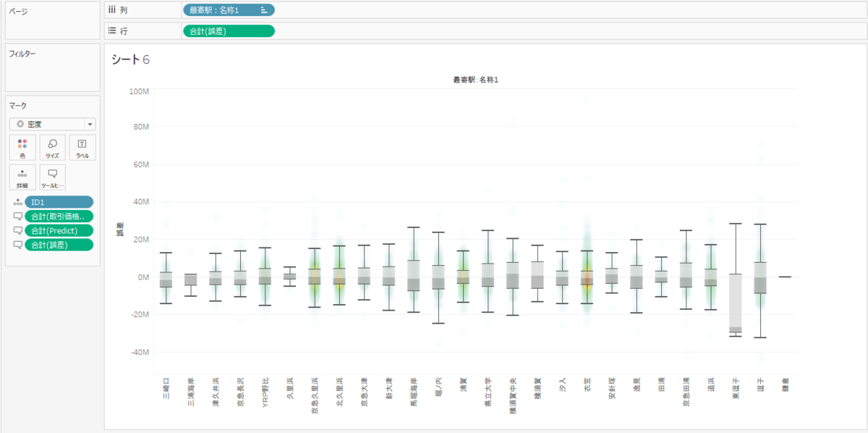Viewport: 868px width, 433px height.
Task: Click the box plot for 三浦海岸
Action: pyautogui.click(x=190, y=279)
